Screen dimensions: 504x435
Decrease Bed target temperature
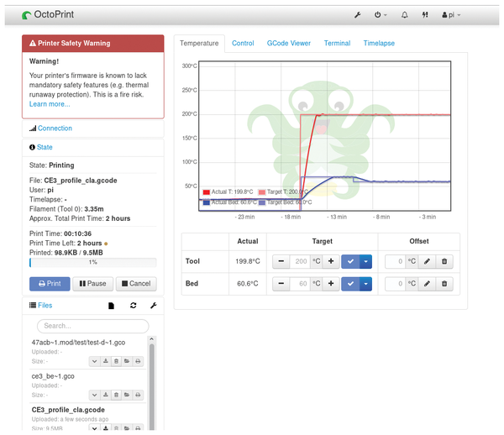(281, 284)
